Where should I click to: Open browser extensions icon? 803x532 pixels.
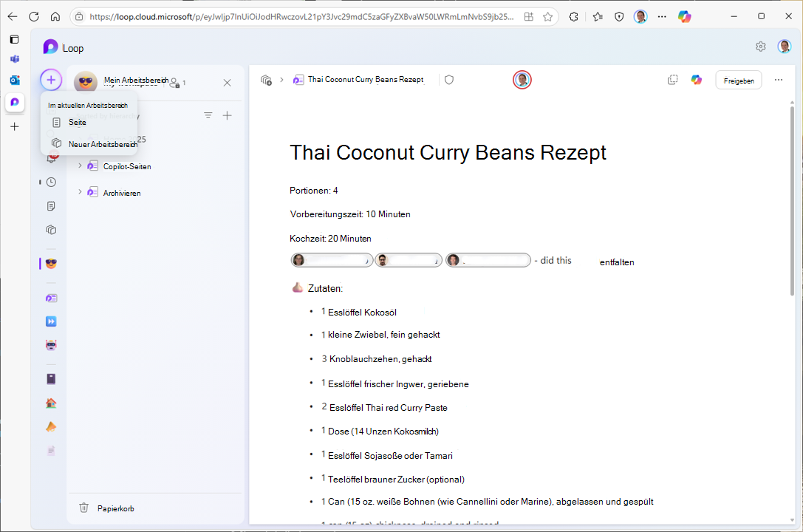(573, 16)
